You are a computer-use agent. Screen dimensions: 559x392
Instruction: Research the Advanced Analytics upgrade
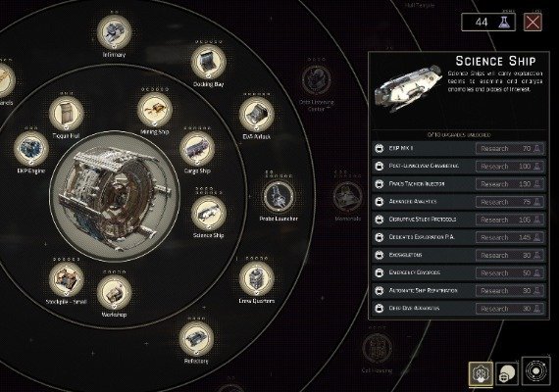510,202
